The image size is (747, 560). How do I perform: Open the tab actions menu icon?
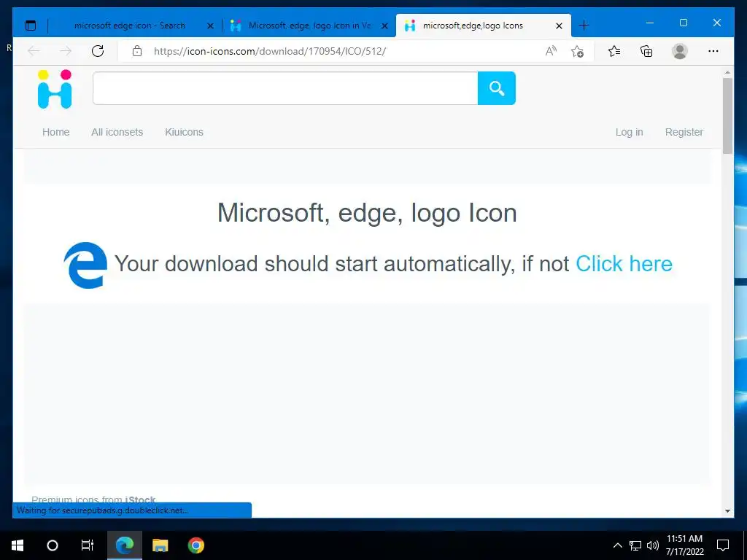31,26
